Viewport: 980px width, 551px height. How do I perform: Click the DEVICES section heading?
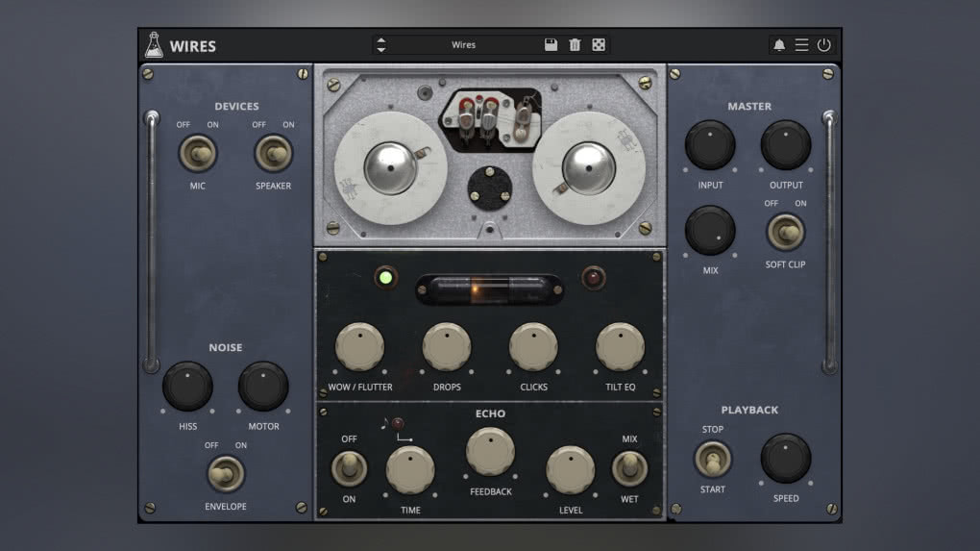236,107
